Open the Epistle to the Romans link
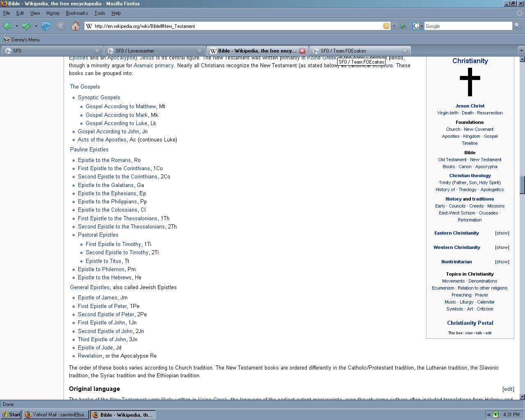Viewport: 525px width, 420px height. (104, 160)
